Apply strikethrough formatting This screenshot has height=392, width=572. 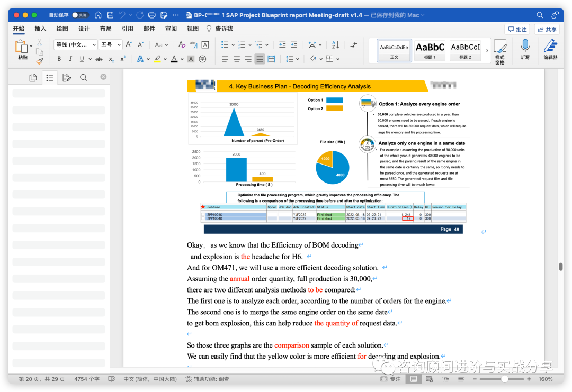[99, 59]
